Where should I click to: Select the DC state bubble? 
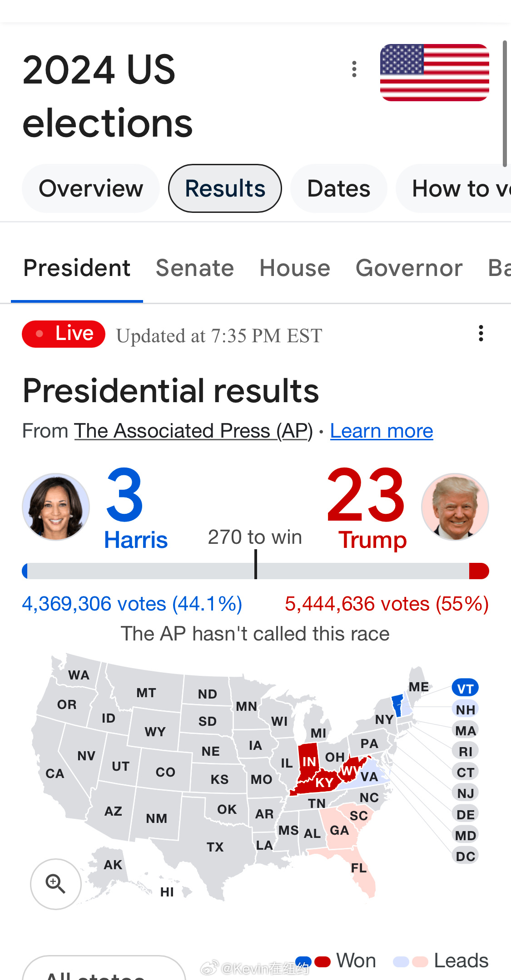[465, 856]
